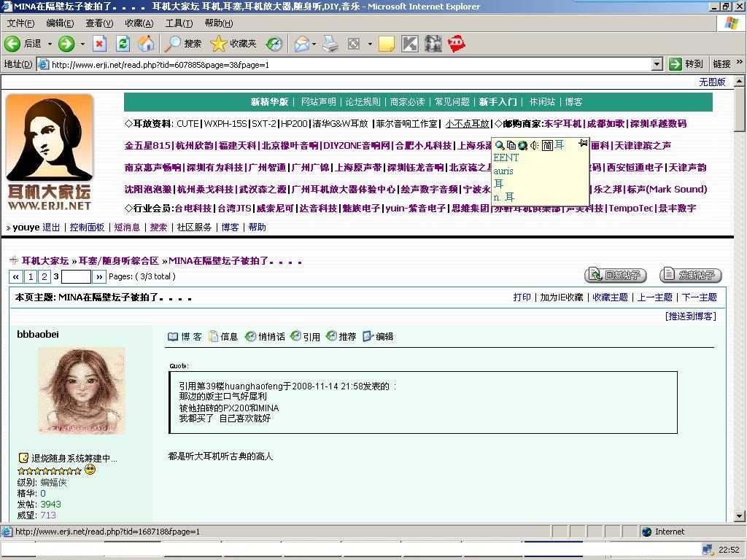Open the 收藏夹 favorites star

click(233, 44)
